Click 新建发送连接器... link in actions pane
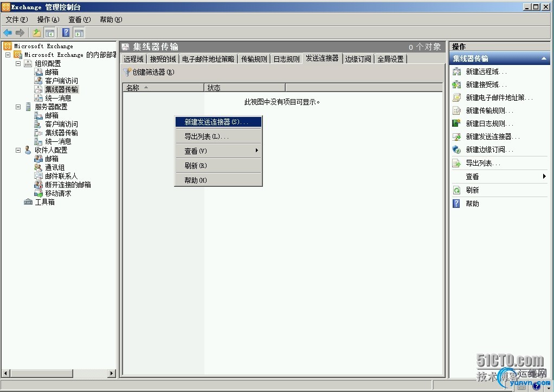Image resolution: width=554 pixels, height=392 pixels. tap(493, 136)
